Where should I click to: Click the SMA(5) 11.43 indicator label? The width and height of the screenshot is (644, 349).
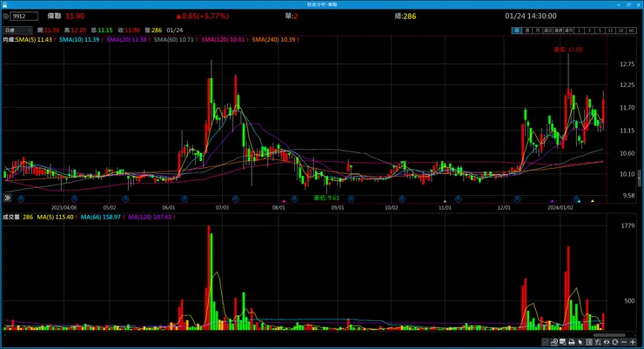[34, 40]
